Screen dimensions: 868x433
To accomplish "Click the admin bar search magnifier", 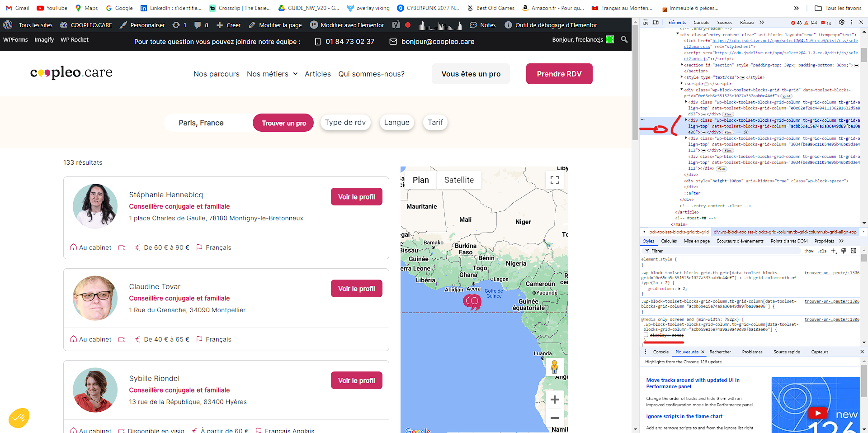I will 624,39.
